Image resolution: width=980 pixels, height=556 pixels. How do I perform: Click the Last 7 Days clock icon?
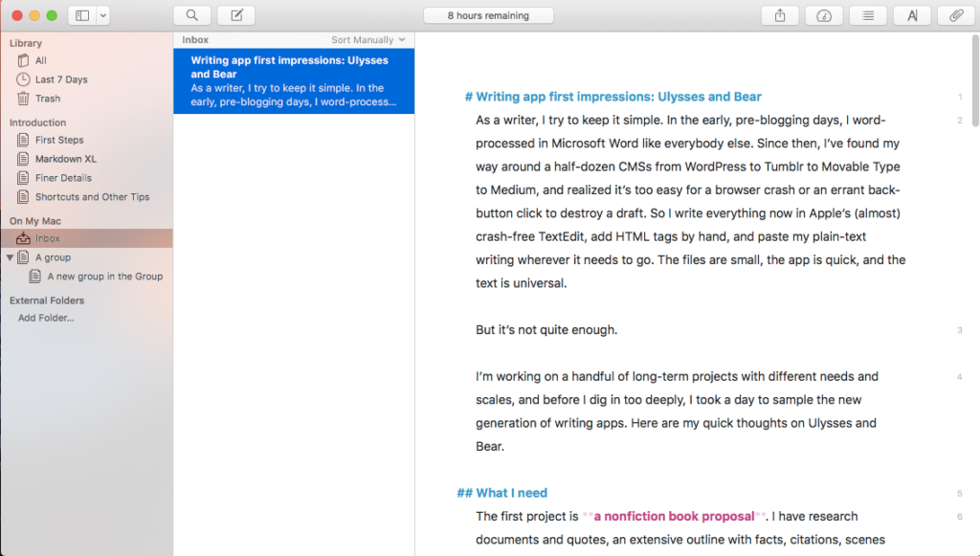click(23, 79)
